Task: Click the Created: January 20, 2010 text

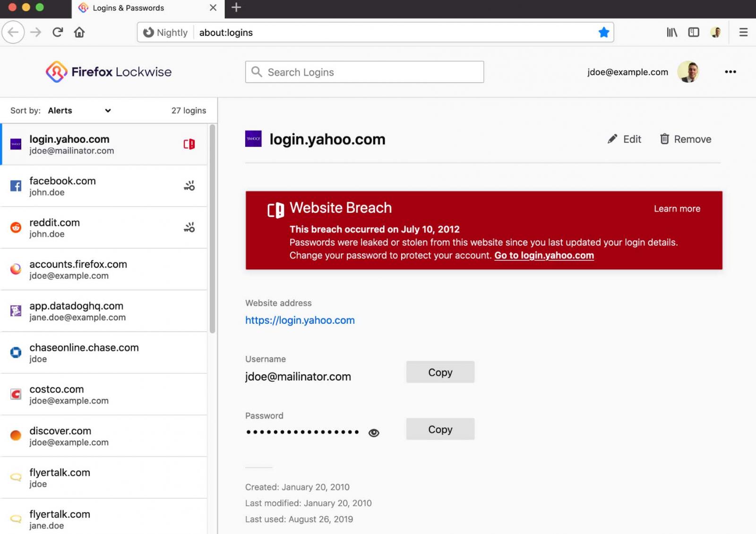Action: (297, 487)
